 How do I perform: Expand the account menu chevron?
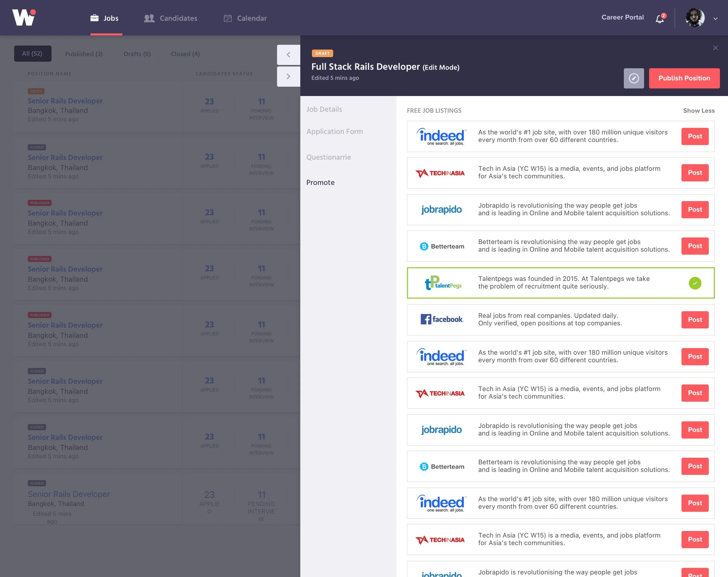[715, 19]
